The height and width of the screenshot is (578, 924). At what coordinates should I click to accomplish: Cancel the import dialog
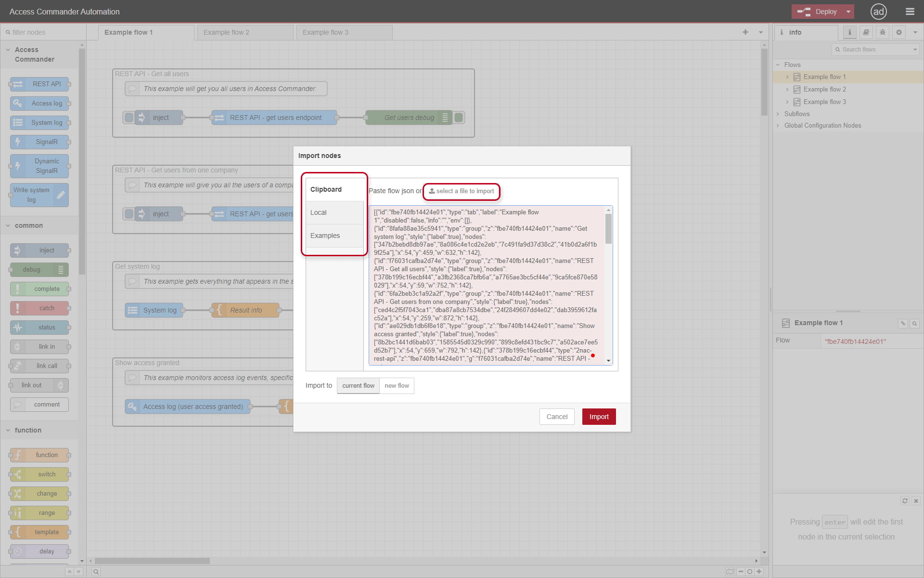point(557,417)
